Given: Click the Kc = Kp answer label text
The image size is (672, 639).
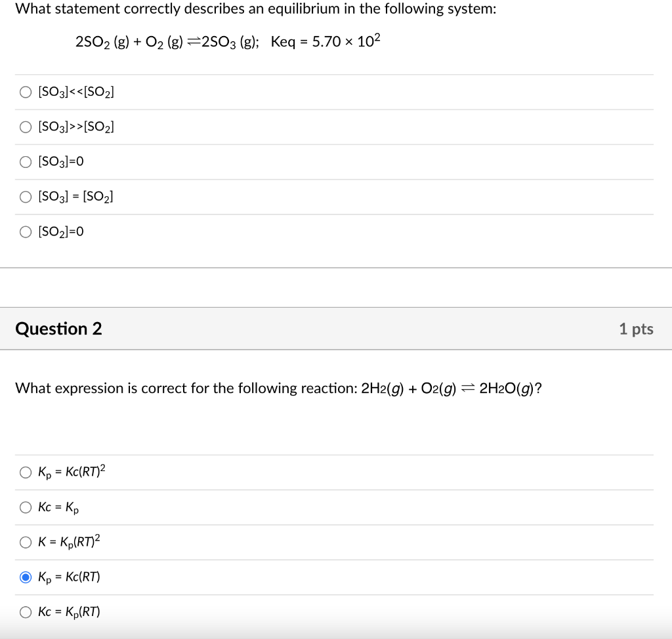Looking at the screenshot, I should click(x=58, y=507).
